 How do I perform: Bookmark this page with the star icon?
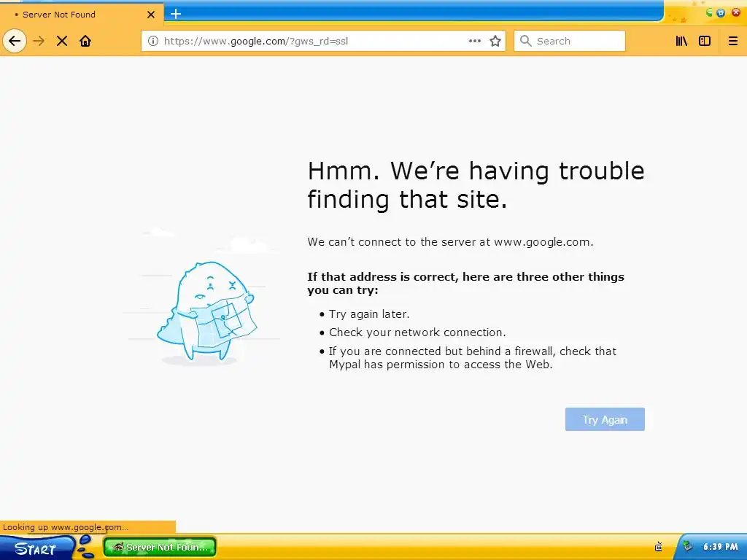[495, 41]
